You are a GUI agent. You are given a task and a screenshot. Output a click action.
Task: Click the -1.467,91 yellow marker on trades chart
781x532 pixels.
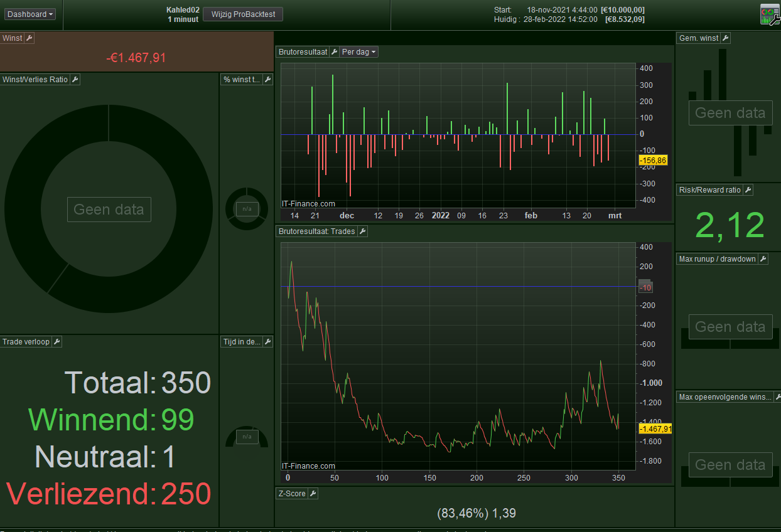(x=655, y=429)
